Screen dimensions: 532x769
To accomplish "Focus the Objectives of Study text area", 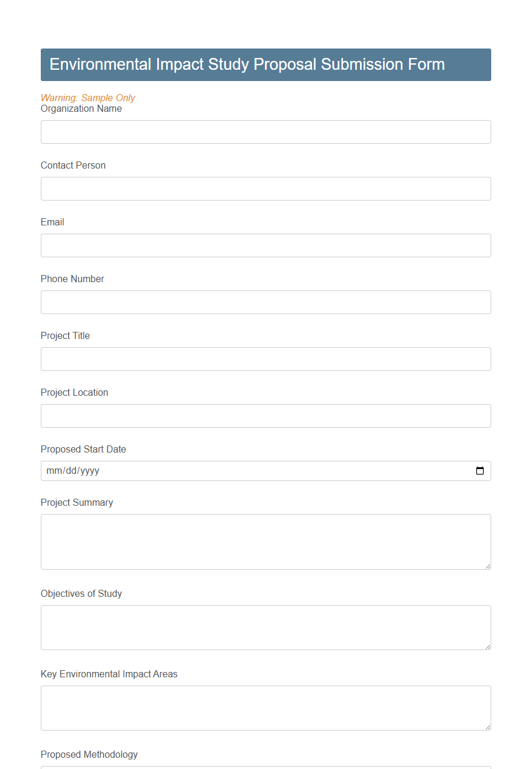I will pyautogui.click(x=236, y=627).
